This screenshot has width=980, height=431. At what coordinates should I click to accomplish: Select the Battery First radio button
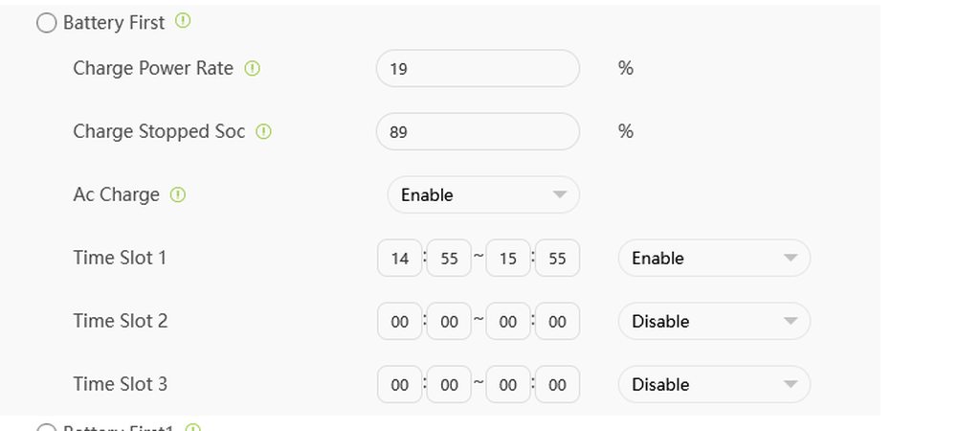click(46, 23)
